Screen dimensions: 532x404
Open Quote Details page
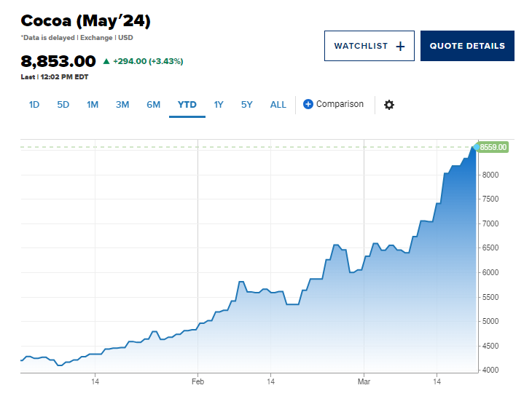[467, 46]
